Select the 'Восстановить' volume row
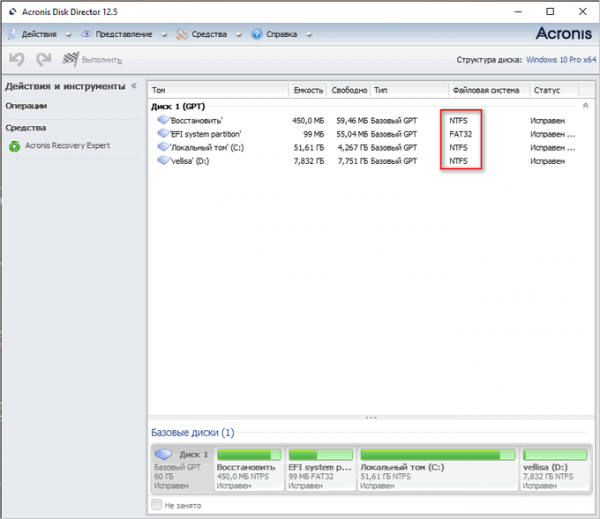Image resolution: width=600 pixels, height=519 pixels. point(371,121)
